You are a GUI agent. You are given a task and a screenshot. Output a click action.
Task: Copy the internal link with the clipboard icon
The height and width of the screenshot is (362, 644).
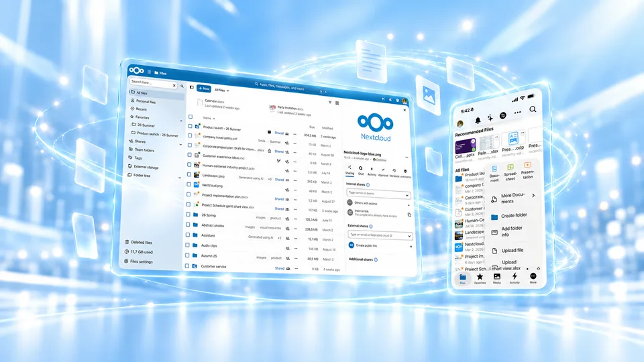tap(409, 215)
